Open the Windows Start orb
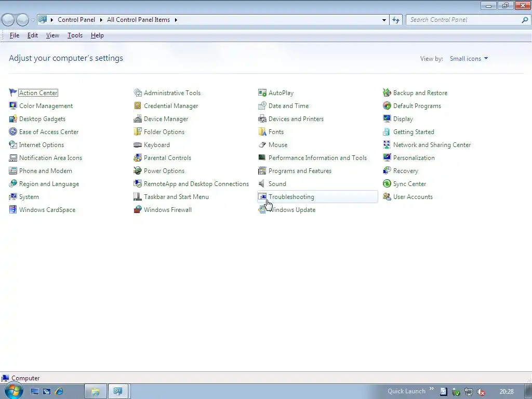 click(14, 391)
